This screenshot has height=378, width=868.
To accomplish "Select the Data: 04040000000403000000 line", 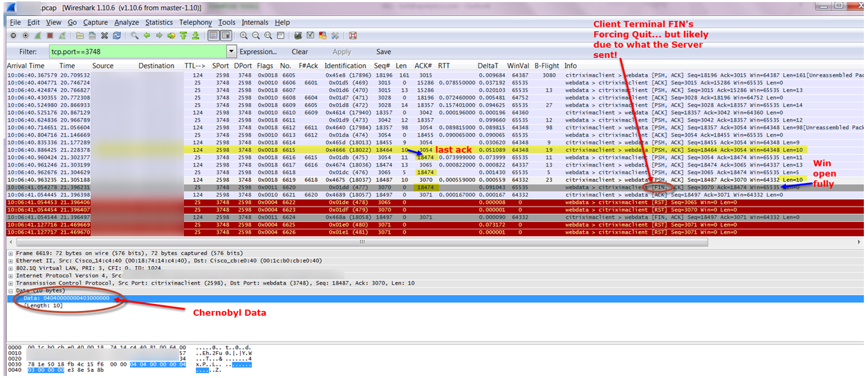I will pyautogui.click(x=434, y=299).
